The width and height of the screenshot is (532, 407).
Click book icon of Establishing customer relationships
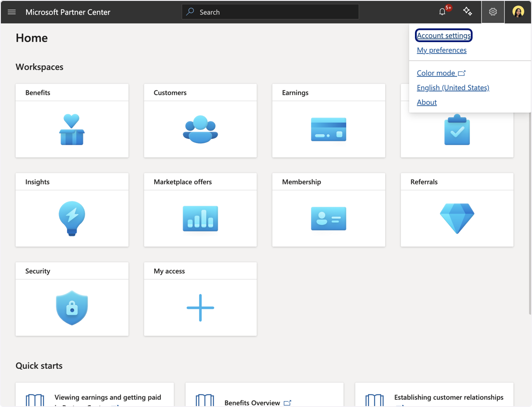coord(375,400)
